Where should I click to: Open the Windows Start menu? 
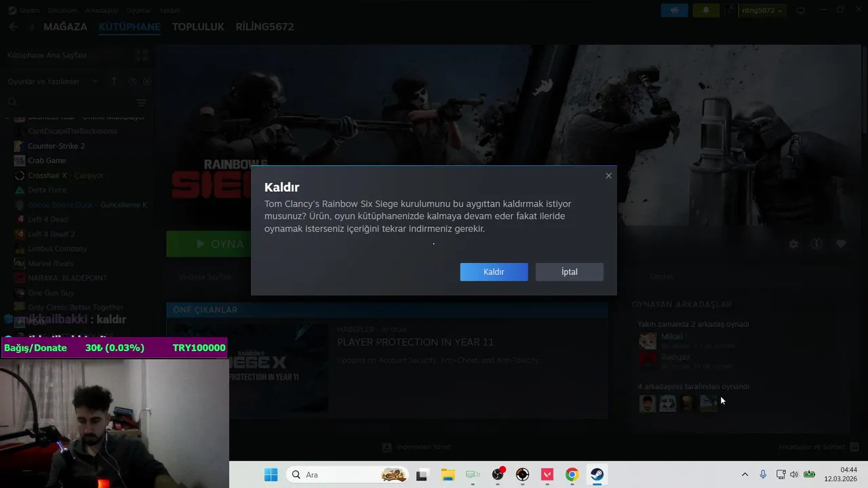point(271,474)
